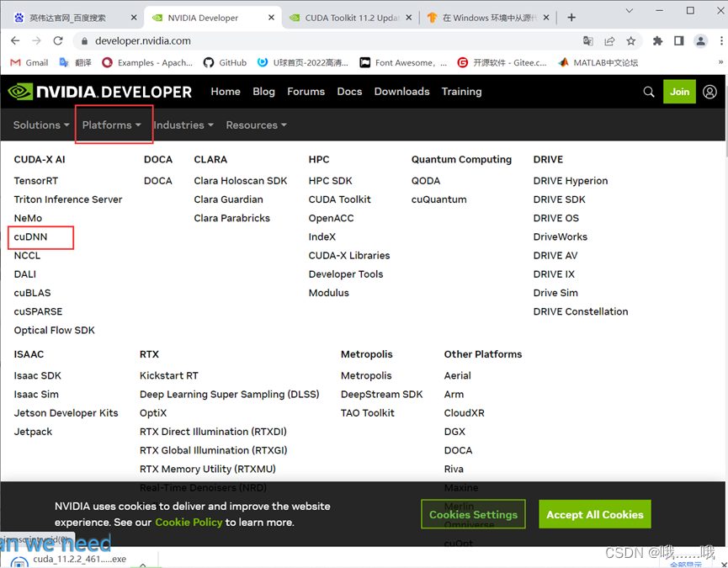Go back with the browser back arrow
This screenshot has height=568, width=728.
(x=15, y=41)
